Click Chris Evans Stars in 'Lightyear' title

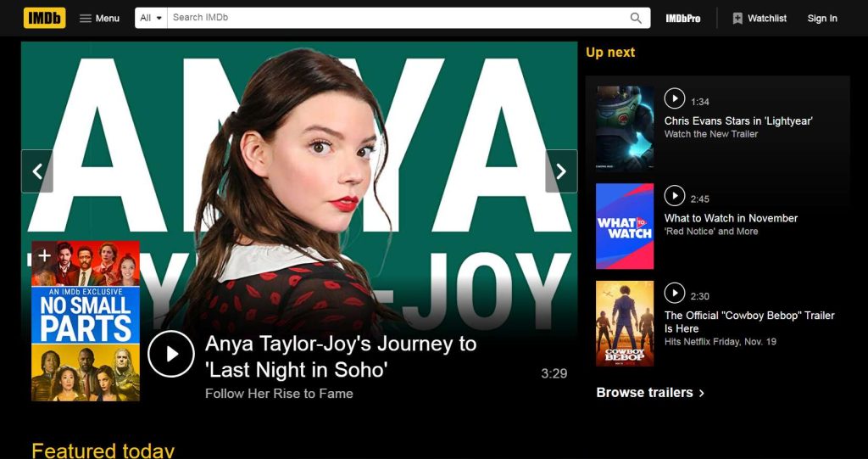738,120
